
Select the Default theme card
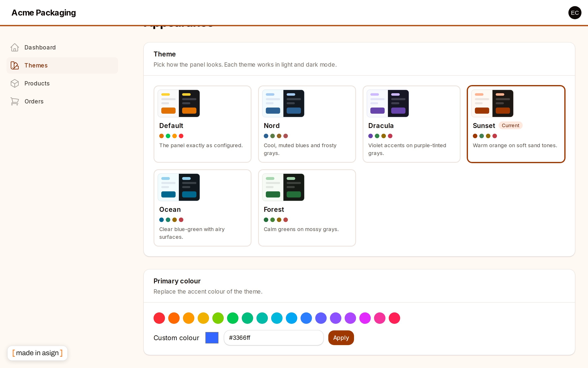click(x=202, y=124)
